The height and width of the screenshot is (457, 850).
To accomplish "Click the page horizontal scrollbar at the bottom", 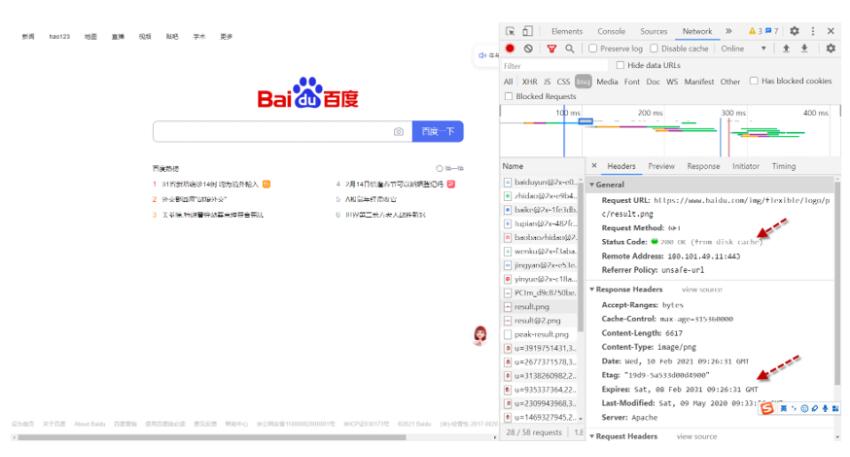I will click(211, 437).
